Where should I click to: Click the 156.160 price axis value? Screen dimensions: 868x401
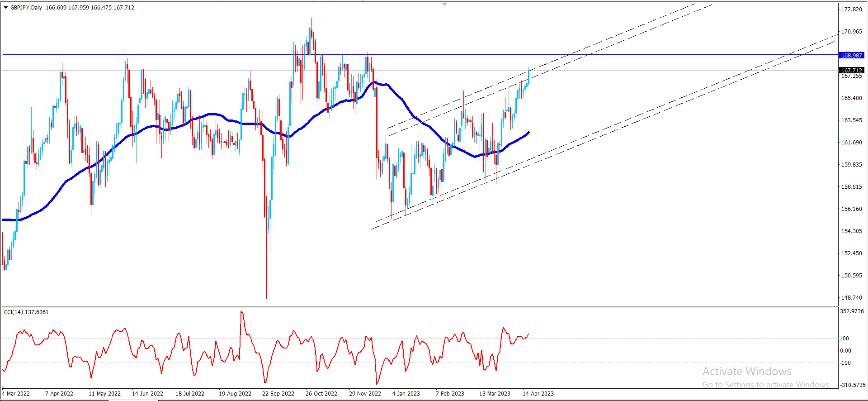[851, 209]
